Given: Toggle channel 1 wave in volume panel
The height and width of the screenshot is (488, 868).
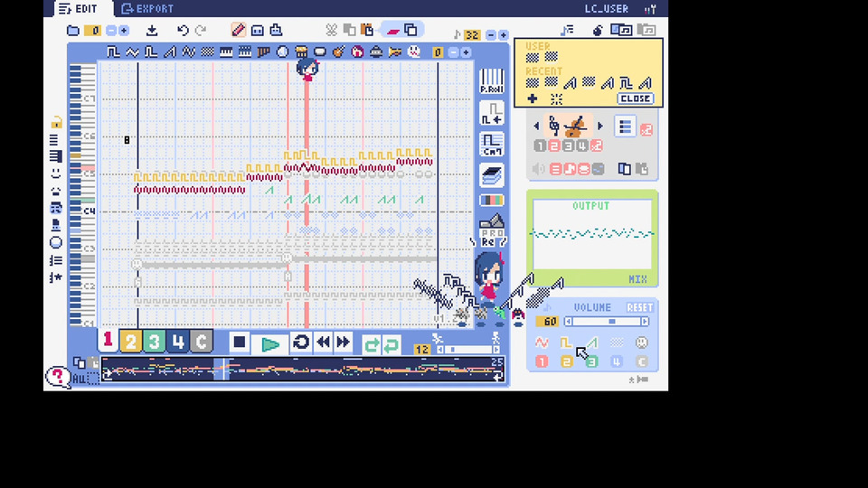Looking at the screenshot, I should pyautogui.click(x=542, y=343).
